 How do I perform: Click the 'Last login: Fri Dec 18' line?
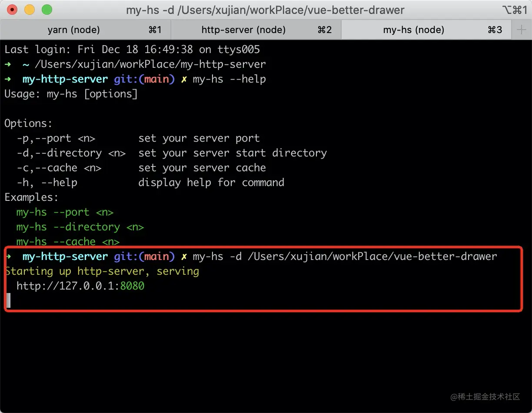pyautogui.click(x=132, y=50)
